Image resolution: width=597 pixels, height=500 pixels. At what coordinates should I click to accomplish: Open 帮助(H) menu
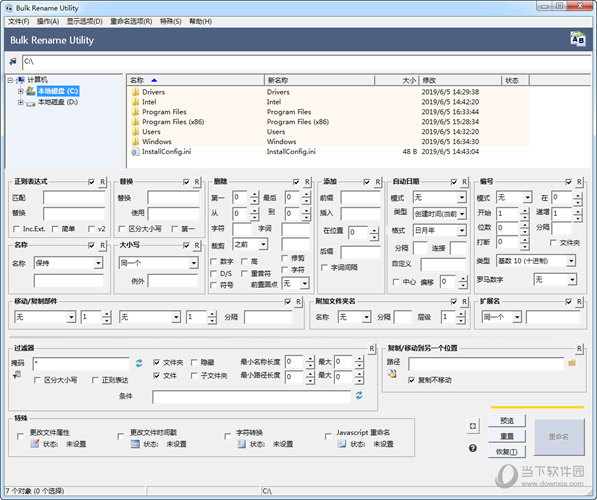(200, 21)
